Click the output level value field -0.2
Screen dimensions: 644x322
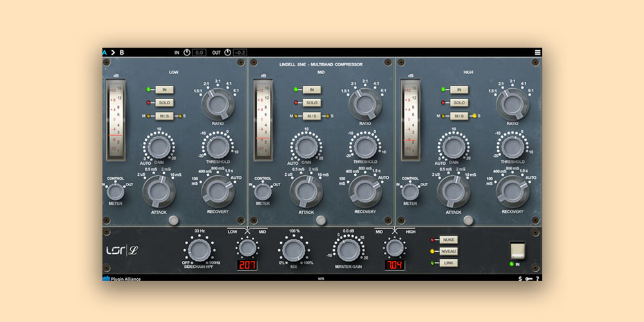click(240, 53)
